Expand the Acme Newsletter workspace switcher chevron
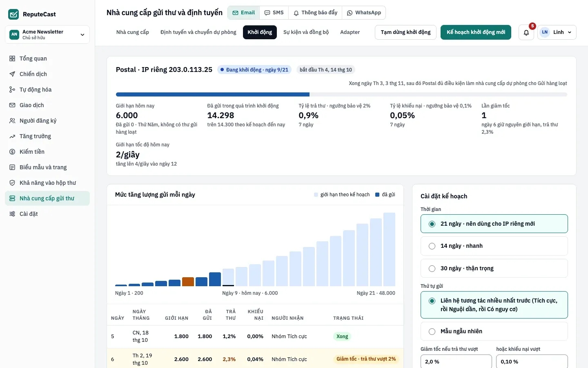Screen dimensions: 588x368 point(82,35)
